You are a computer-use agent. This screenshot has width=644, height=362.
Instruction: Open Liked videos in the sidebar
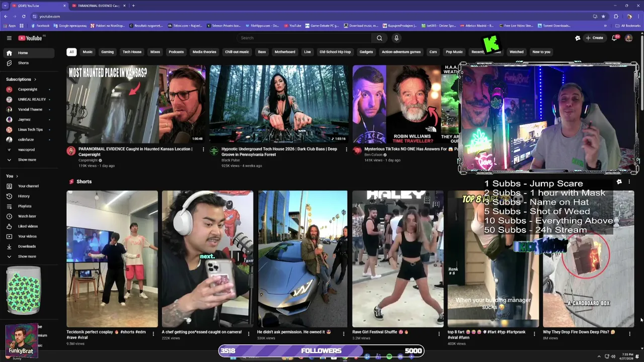[x=29, y=226]
